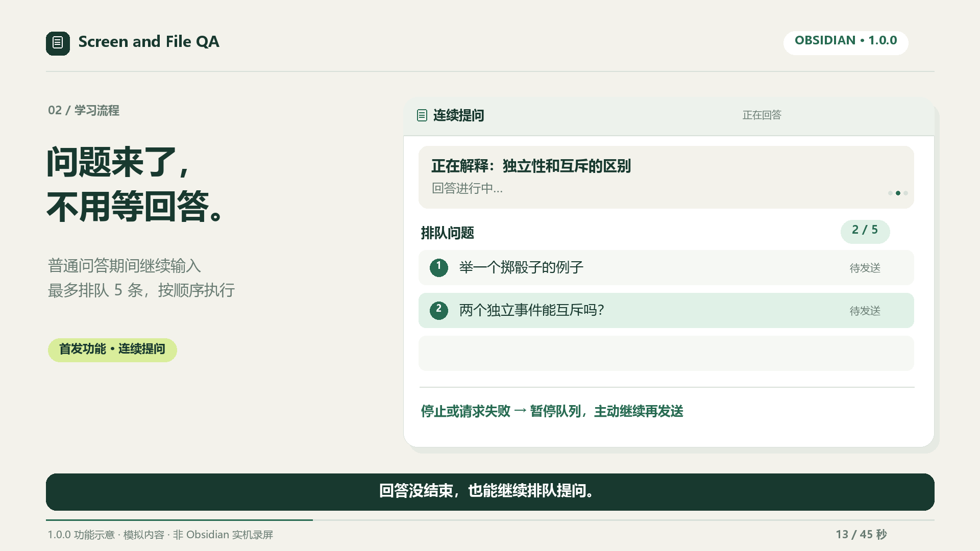980x551 pixels.
Task: Click the 正在回答 status label
Action: pyautogui.click(x=762, y=115)
